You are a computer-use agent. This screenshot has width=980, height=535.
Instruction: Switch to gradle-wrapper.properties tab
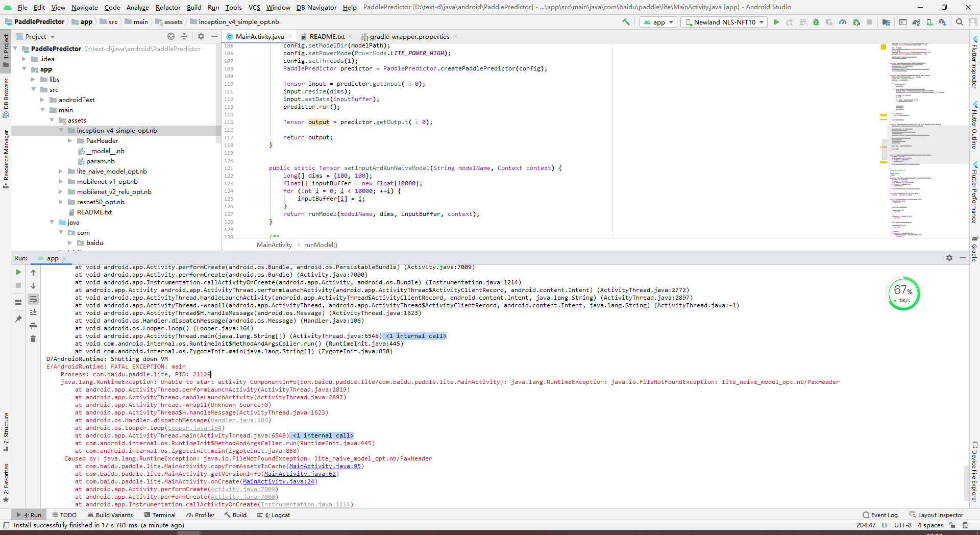[x=409, y=37]
